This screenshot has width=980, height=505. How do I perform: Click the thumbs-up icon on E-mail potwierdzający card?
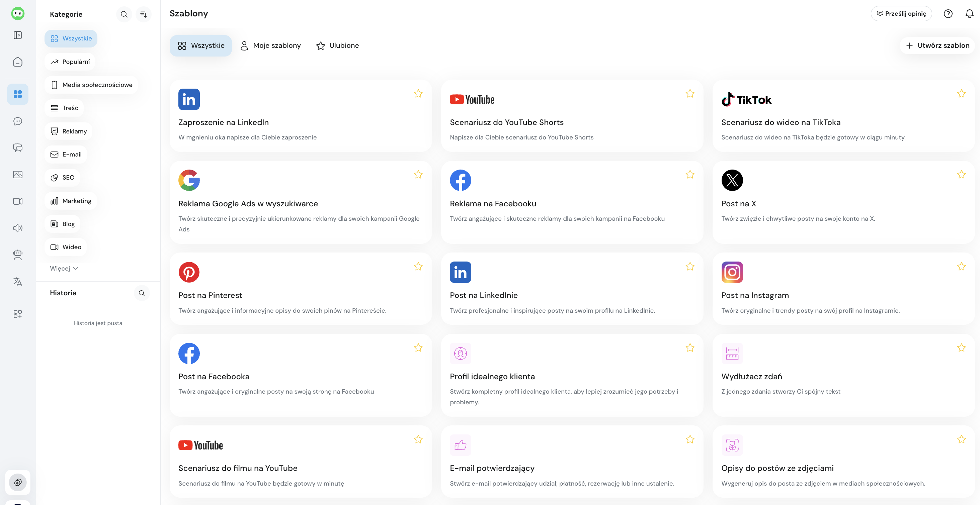(460, 445)
